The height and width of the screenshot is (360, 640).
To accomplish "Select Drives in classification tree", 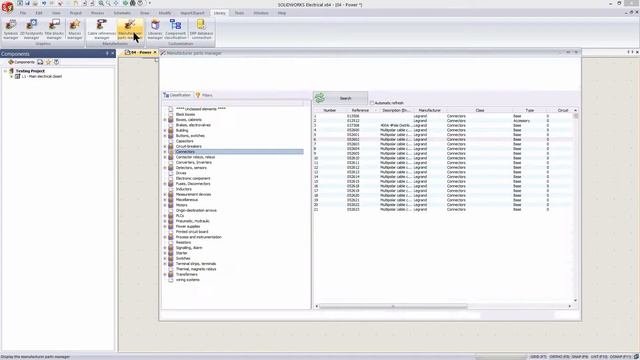I will [x=181, y=173].
